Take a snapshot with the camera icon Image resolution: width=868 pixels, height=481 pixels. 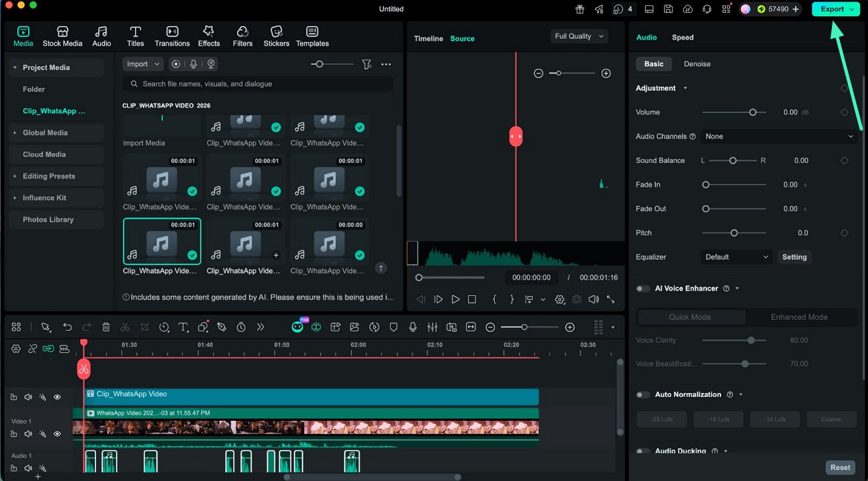(577, 300)
